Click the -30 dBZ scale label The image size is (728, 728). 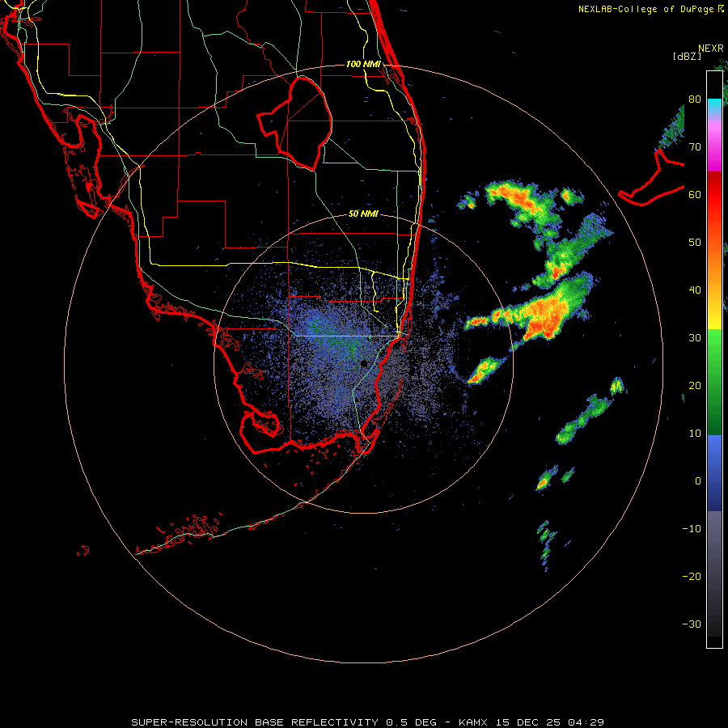pyautogui.click(x=692, y=624)
